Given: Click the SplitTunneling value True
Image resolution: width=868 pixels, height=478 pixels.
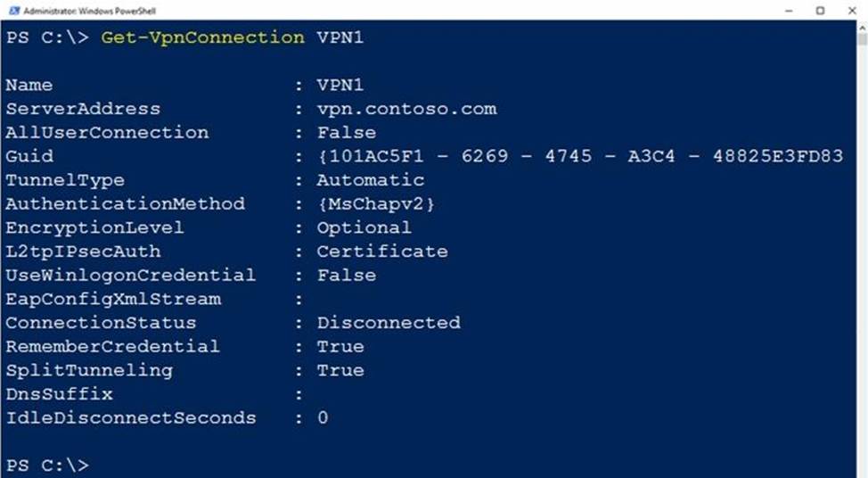Looking at the screenshot, I should coord(340,370).
